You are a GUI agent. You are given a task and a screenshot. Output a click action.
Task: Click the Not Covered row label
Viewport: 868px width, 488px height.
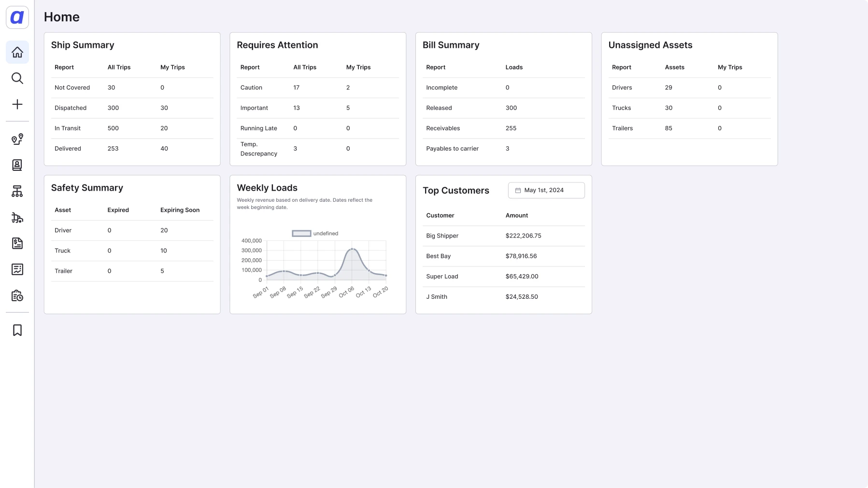[x=72, y=88]
